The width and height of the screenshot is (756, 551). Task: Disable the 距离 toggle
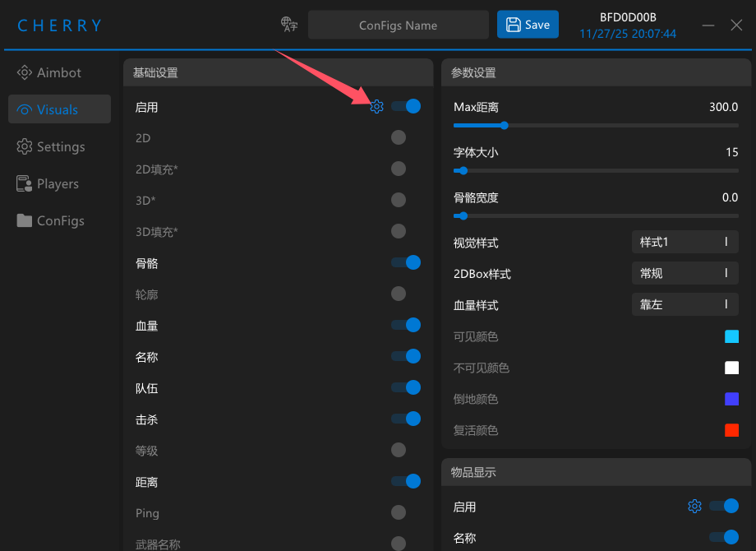[406, 481]
